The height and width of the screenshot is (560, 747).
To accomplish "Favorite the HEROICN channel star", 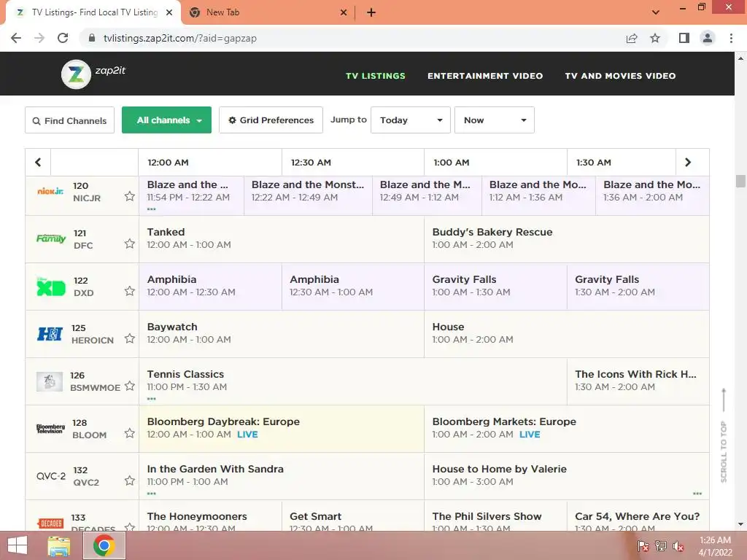I will point(130,338).
